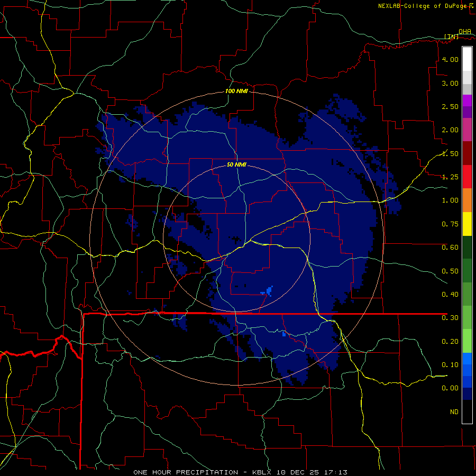Select the "0.75" scale label
476x476 pixels.
click(x=450, y=224)
